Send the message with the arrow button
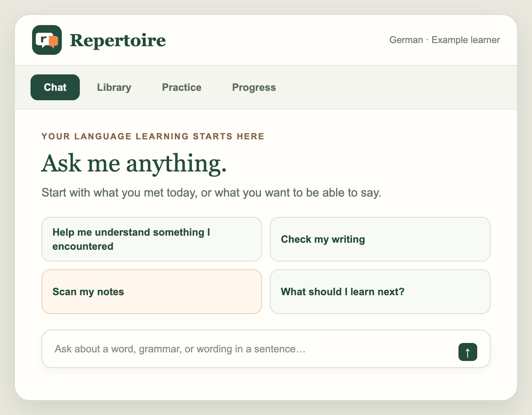Screen dimensions: 532x415 click(467, 352)
